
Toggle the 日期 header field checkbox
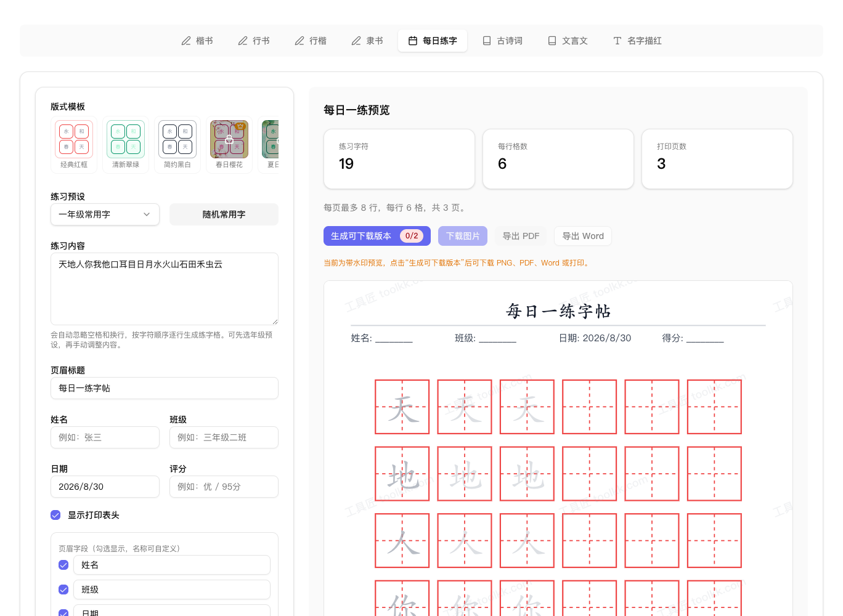[63, 613]
